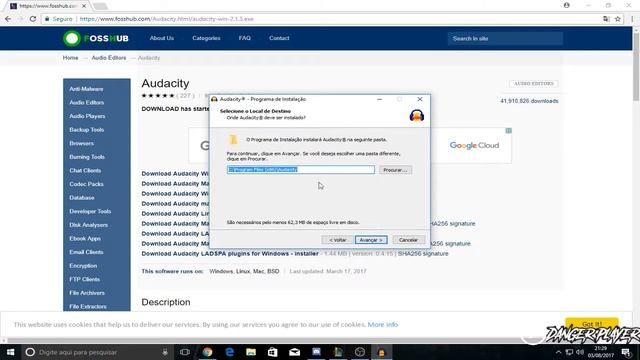Bookmark page with the star icon
640x360 pixels.
coord(618,19)
